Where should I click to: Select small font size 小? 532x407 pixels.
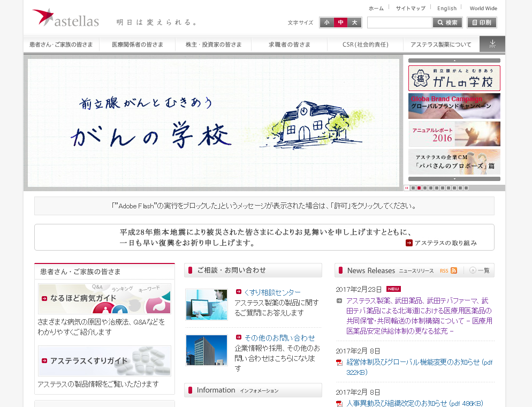[x=326, y=22]
